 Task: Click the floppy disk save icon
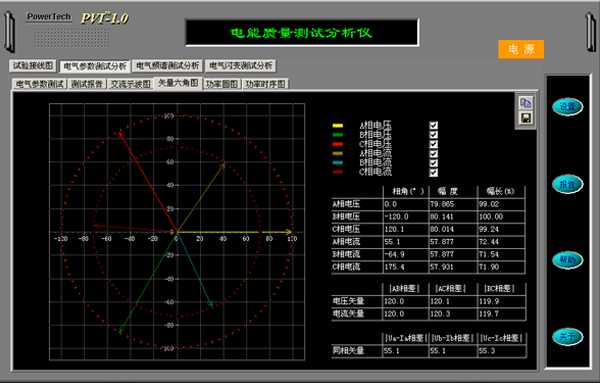(x=526, y=118)
